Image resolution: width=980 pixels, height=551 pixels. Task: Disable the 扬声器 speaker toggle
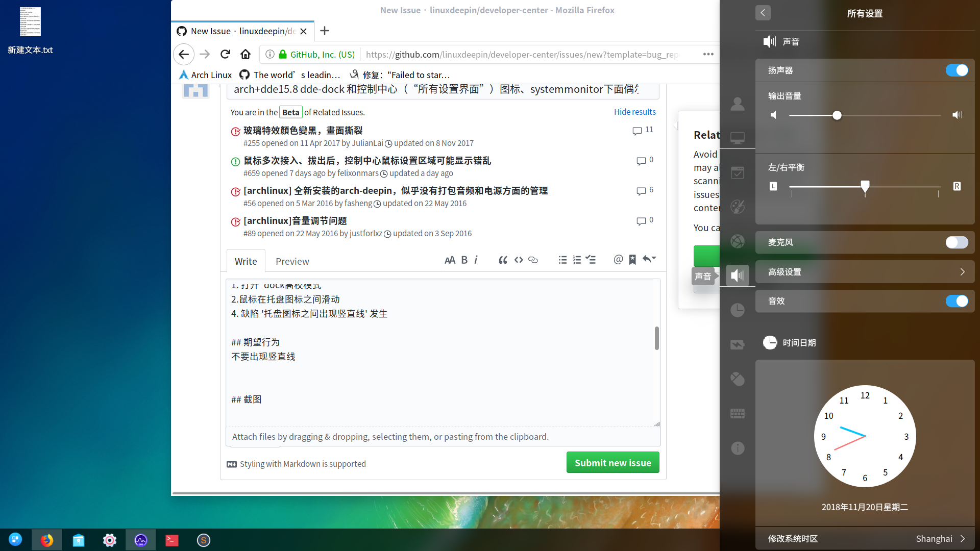[x=957, y=70]
